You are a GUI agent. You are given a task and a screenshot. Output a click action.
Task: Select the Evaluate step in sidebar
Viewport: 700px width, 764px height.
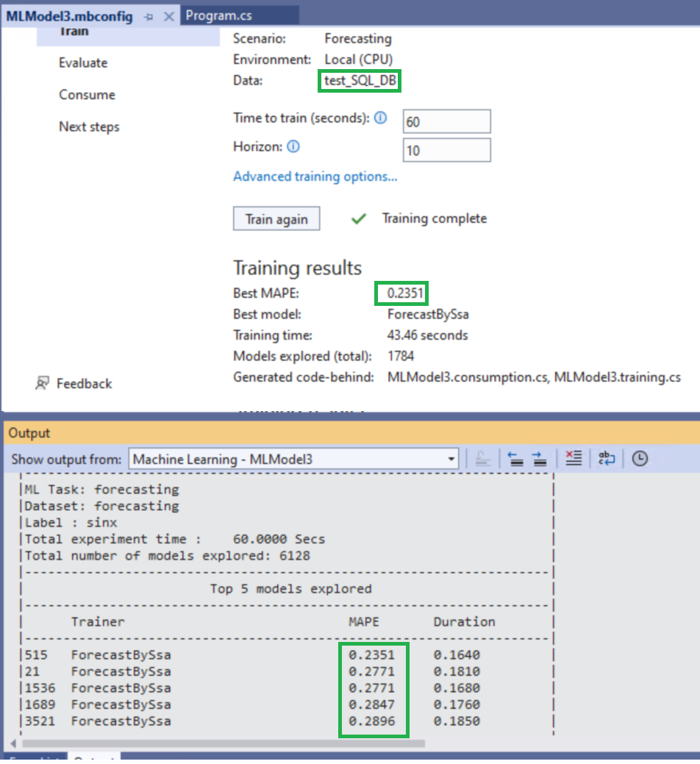point(83,63)
